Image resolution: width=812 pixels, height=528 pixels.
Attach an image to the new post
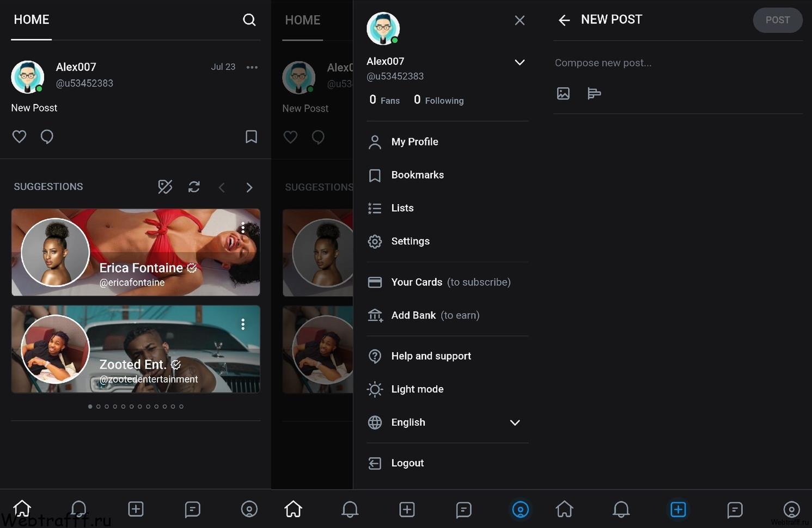pos(563,94)
